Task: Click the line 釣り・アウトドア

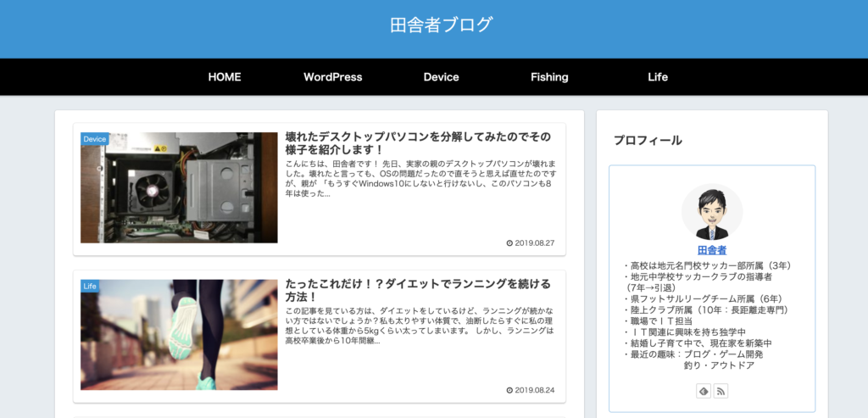Action: 719,366
